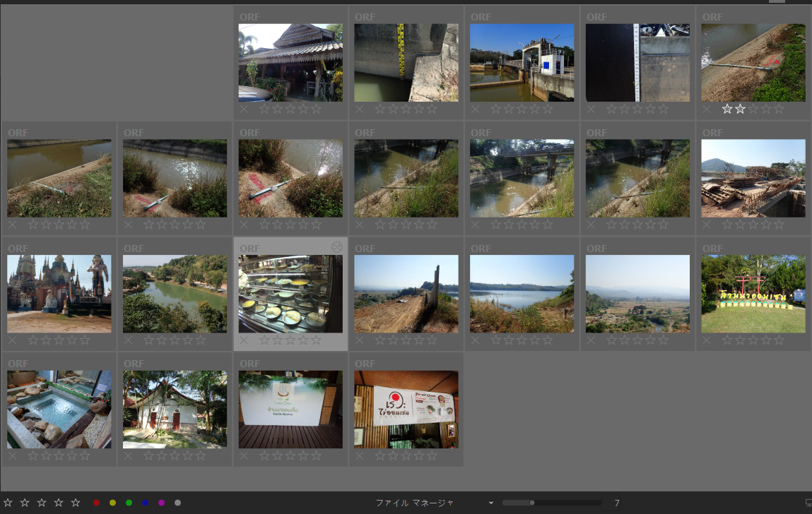The width and height of the screenshot is (812, 514).
Task: Select the red torii garden sign thumbnail
Action: pos(753,294)
